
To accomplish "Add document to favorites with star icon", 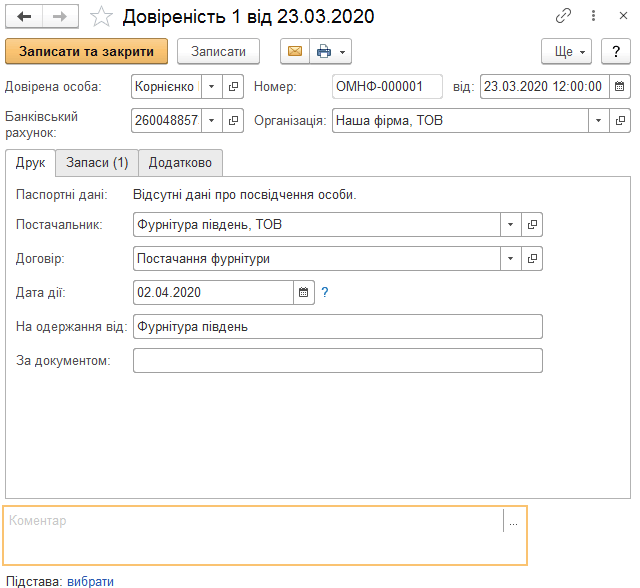I will coord(101,17).
